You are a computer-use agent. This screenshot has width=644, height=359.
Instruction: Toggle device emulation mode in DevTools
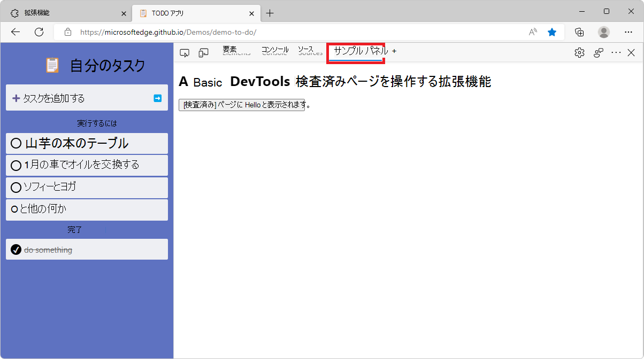(x=203, y=52)
